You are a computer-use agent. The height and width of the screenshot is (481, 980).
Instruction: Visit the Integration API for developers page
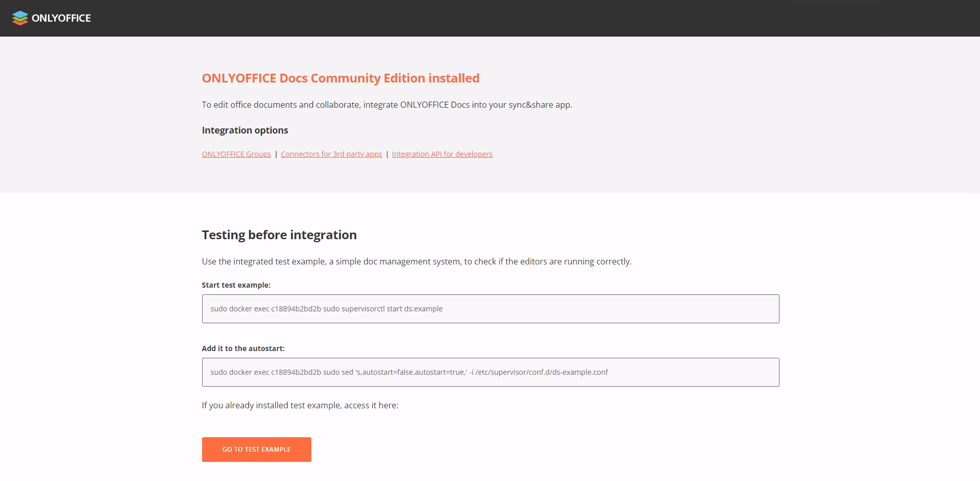point(442,154)
